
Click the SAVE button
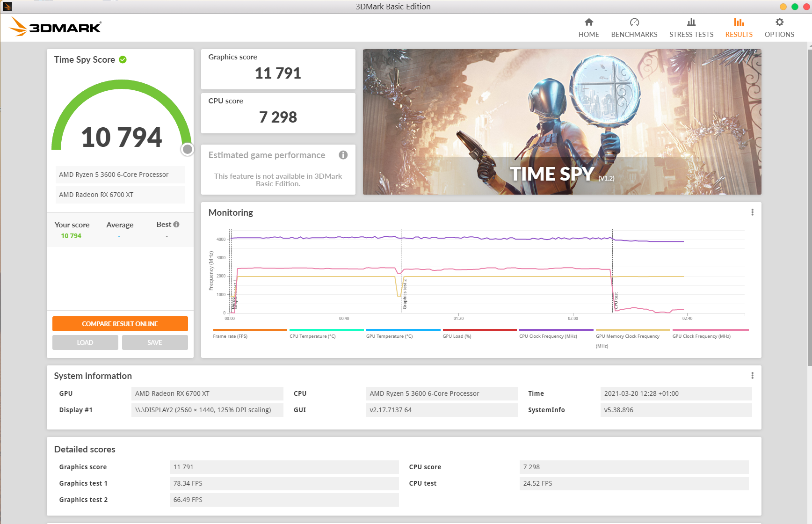(x=155, y=342)
